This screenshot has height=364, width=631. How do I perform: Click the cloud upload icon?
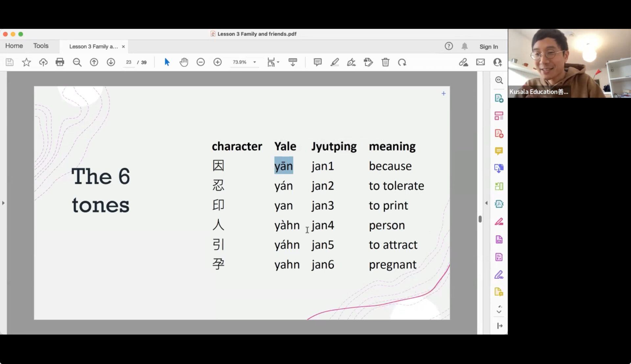(43, 62)
